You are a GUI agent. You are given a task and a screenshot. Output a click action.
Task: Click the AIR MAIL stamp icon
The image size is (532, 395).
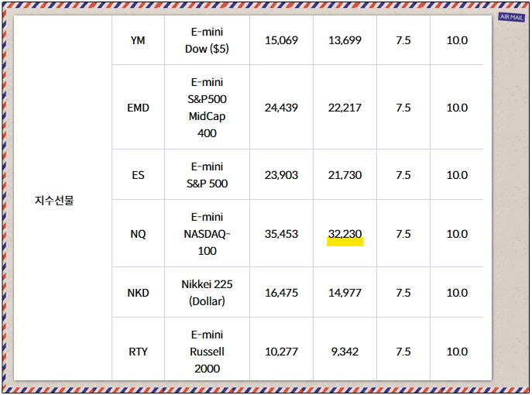pyautogui.click(x=511, y=16)
